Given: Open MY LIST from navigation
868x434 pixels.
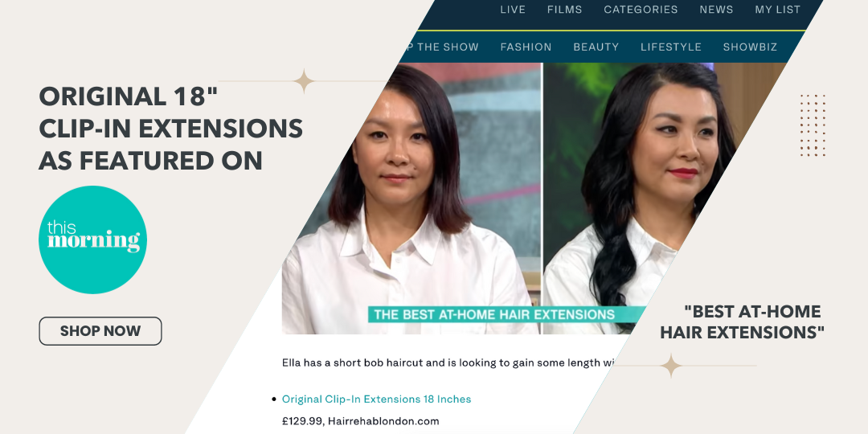Looking at the screenshot, I should pyautogui.click(x=778, y=10).
